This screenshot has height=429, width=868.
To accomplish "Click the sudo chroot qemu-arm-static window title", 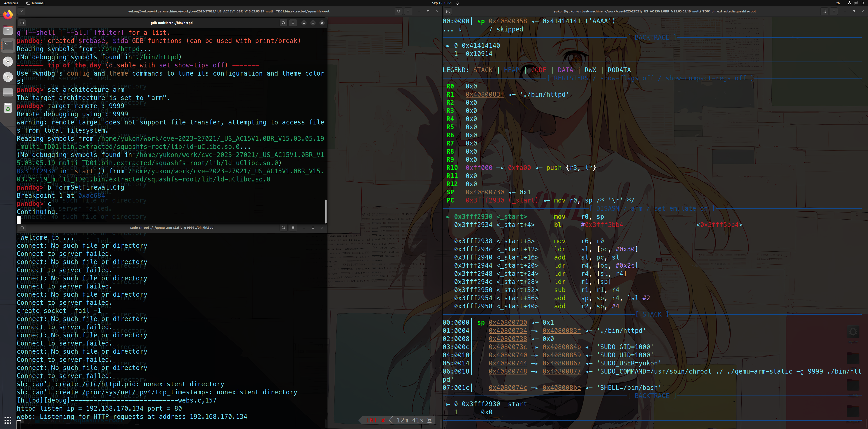I will click(171, 228).
